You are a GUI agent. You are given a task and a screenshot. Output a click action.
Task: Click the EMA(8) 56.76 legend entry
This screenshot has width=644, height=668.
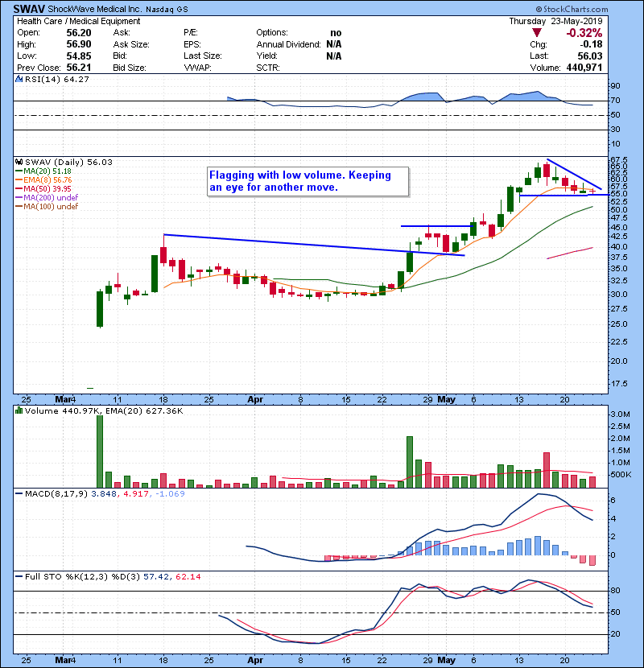click(x=47, y=180)
